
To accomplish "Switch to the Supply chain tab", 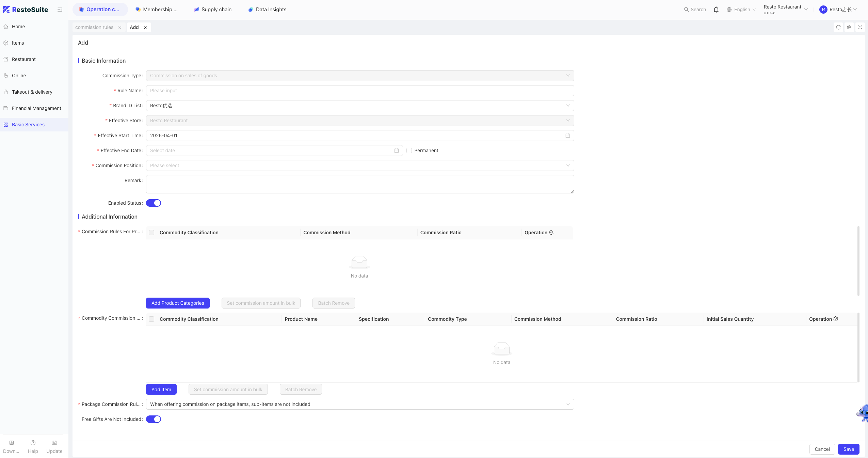I will point(213,10).
